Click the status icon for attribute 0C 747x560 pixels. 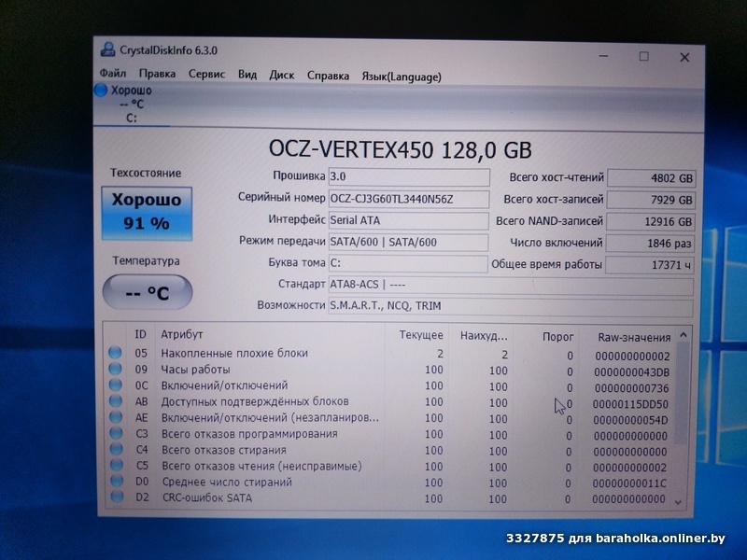pyautogui.click(x=115, y=385)
